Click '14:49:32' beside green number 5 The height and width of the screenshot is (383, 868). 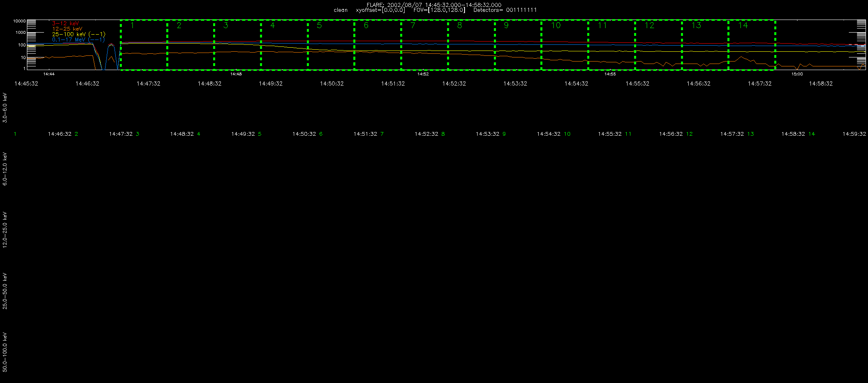[243, 134]
